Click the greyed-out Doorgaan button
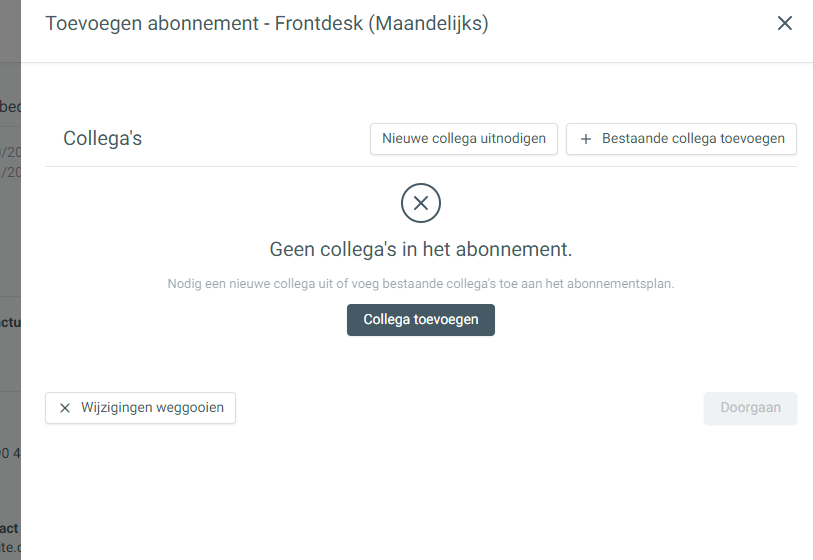This screenshot has width=813, height=560. pos(750,408)
